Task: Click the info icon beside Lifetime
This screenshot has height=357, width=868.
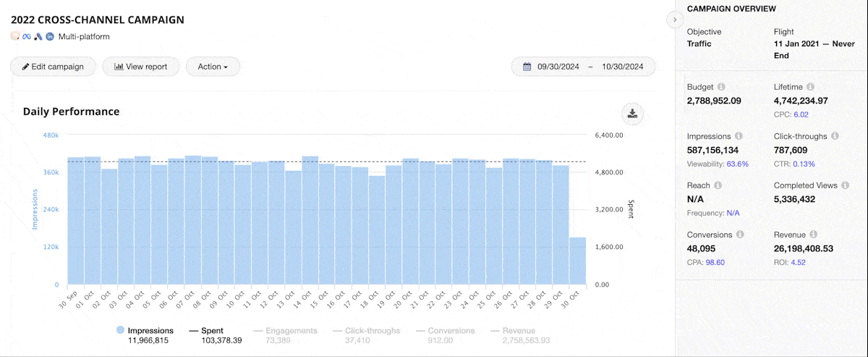Action: click(810, 87)
